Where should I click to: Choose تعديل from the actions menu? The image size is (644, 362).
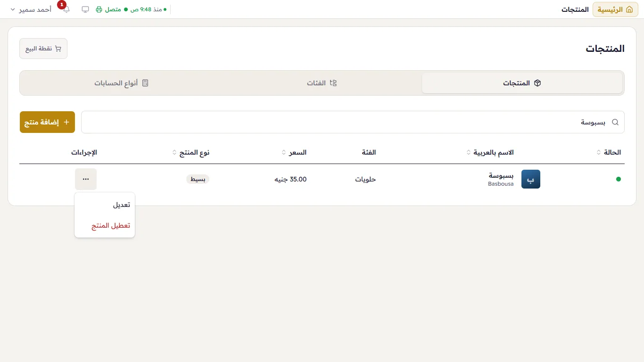click(x=105, y=205)
